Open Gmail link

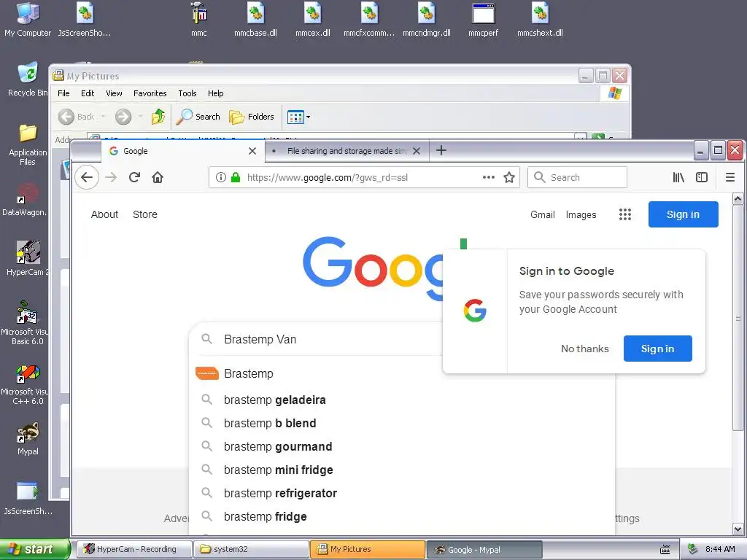tap(543, 215)
